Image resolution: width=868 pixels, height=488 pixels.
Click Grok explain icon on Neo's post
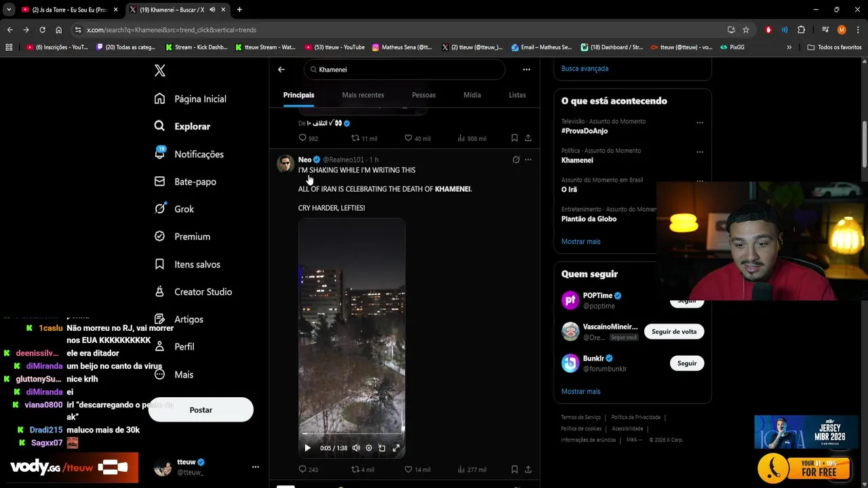pyautogui.click(x=516, y=160)
